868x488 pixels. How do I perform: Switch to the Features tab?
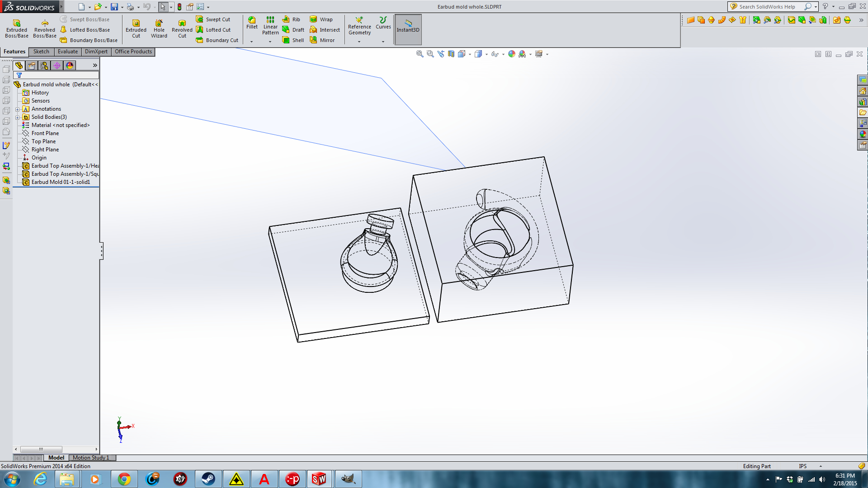[x=14, y=52]
